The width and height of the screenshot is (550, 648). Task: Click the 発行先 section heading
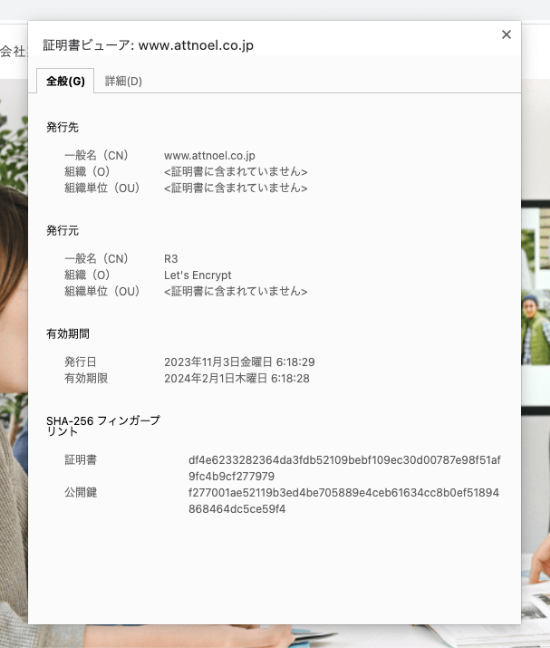pos(62,127)
